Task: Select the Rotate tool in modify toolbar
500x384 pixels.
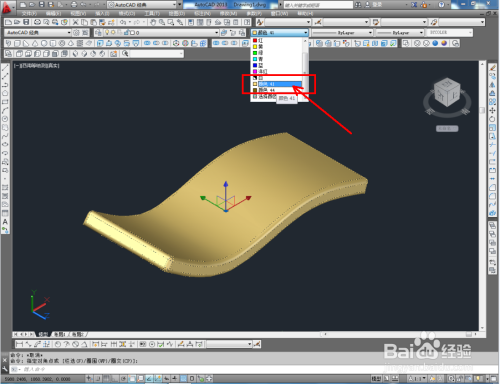Action: [x=492, y=119]
